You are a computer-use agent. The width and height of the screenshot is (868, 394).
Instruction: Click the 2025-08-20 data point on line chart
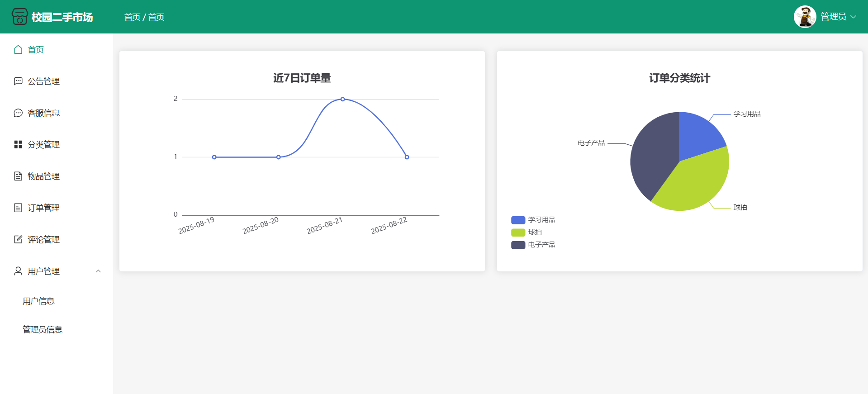tap(279, 157)
